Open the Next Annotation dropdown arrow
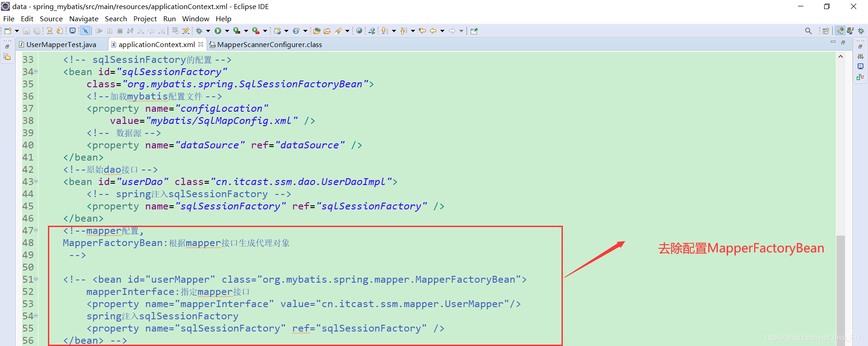Screen dimensions: 868x346 coord(394,31)
